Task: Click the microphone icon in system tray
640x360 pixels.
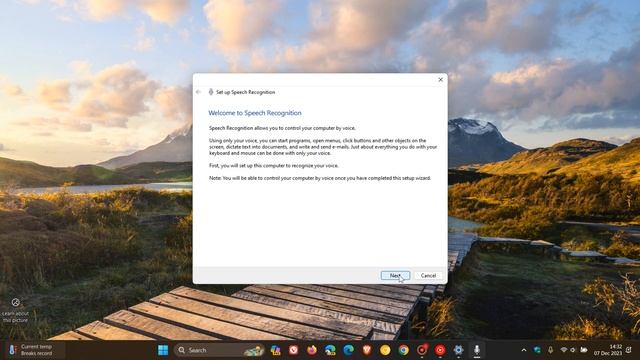Action: (x=551, y=350)
